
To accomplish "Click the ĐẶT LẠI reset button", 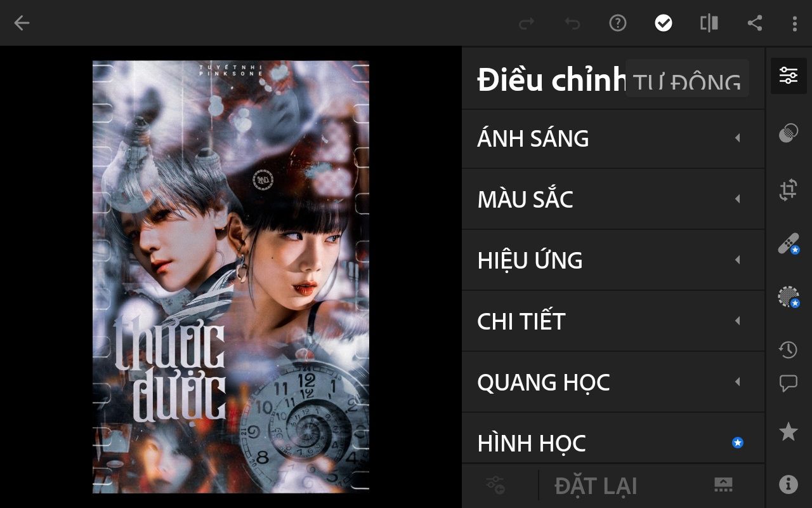I will coord(596,486).
